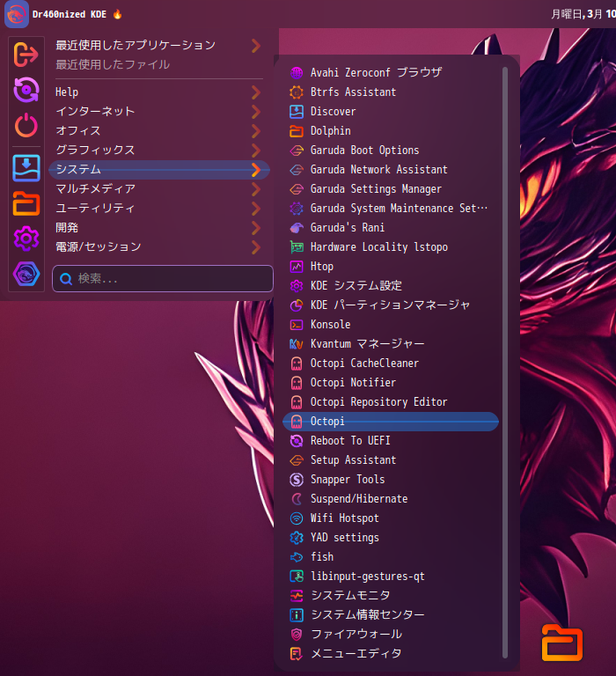Screen dimensions: 616x676
Task: Expand the 電源/セッション category arrow
Action: [255, 247]
